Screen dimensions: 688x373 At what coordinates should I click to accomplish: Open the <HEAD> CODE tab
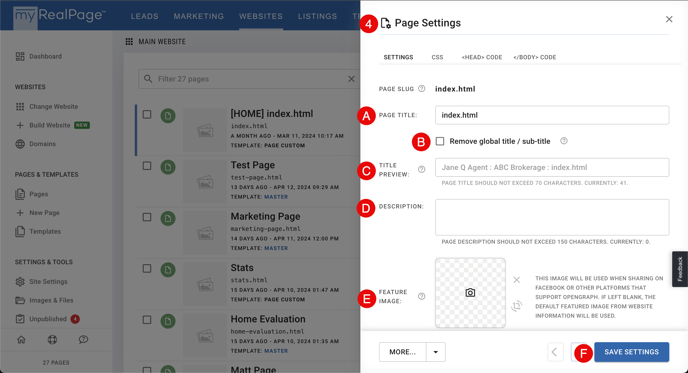tap(482, 57)
